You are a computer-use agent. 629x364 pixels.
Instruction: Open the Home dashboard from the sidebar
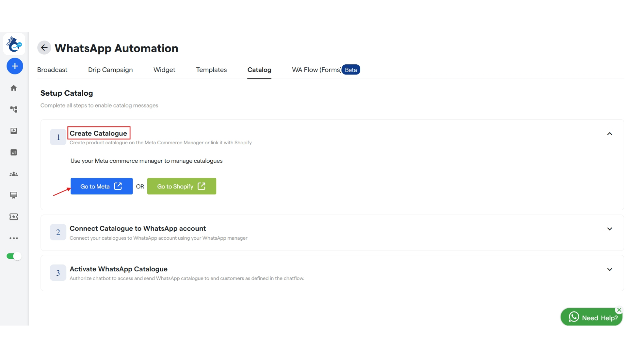14,88
